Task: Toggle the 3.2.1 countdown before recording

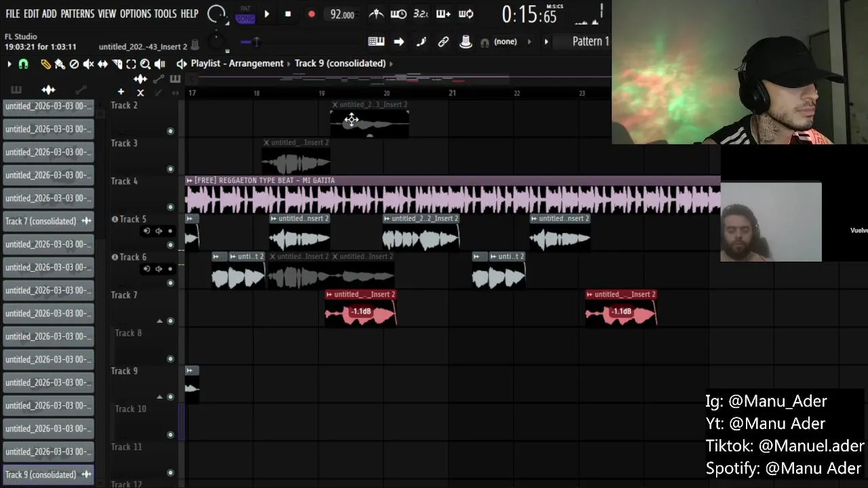Action: pos(420,14)
